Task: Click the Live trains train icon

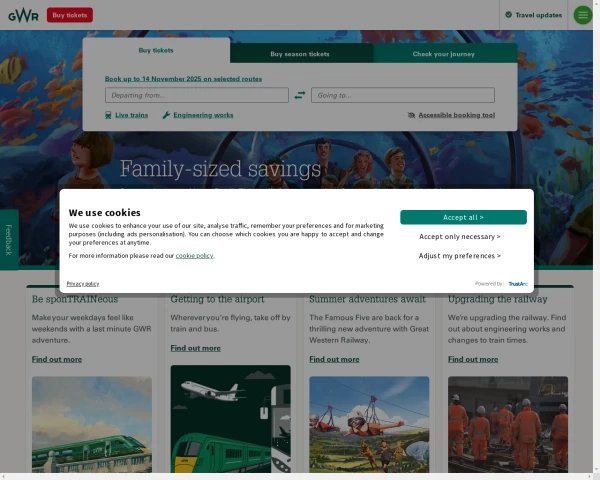Action: point(108,115)
